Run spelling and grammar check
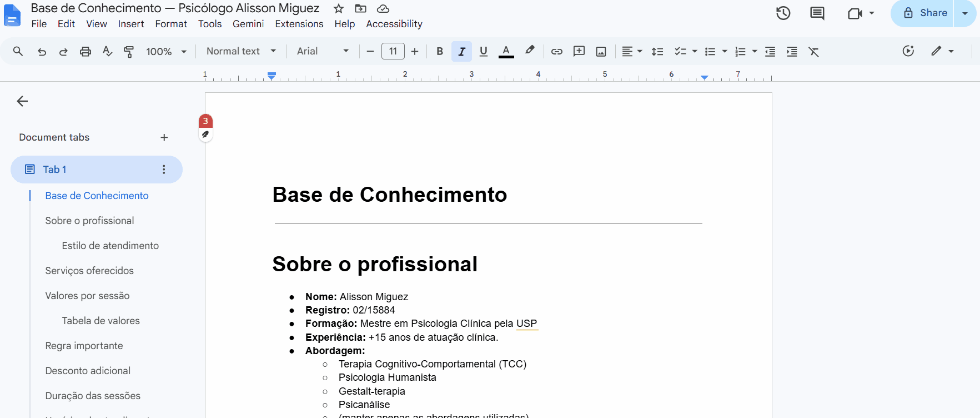The image size is (980, 418). (x=108, y=51)
